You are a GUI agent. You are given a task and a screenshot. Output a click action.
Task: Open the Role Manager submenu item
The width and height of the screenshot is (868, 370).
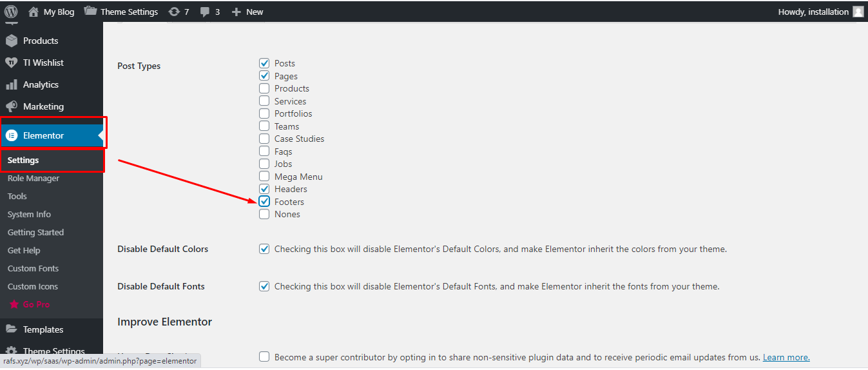pos(34,178)
